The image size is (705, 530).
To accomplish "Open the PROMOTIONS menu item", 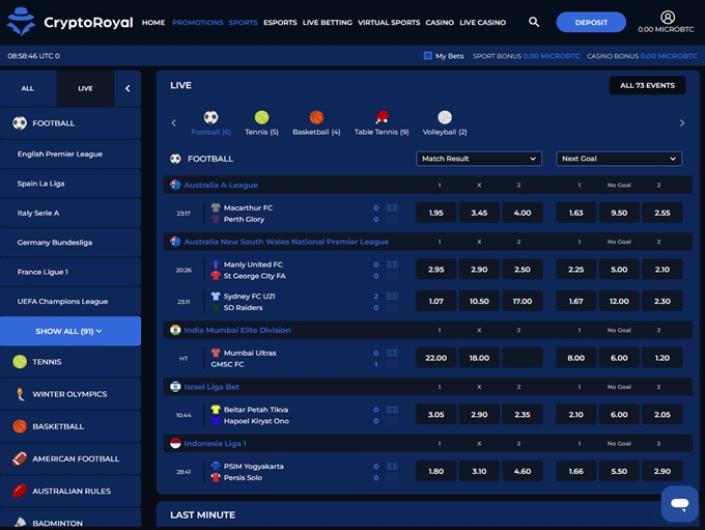I will point(197,22).
